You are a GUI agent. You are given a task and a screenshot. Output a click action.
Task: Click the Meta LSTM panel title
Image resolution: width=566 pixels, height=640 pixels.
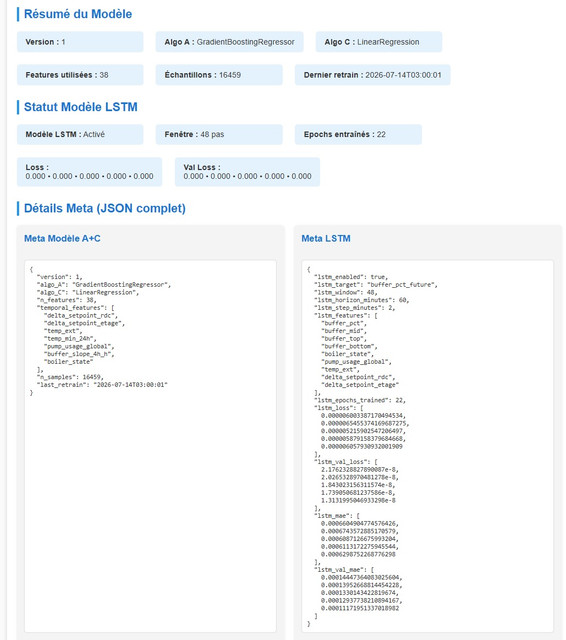click(x=326, y=238)
